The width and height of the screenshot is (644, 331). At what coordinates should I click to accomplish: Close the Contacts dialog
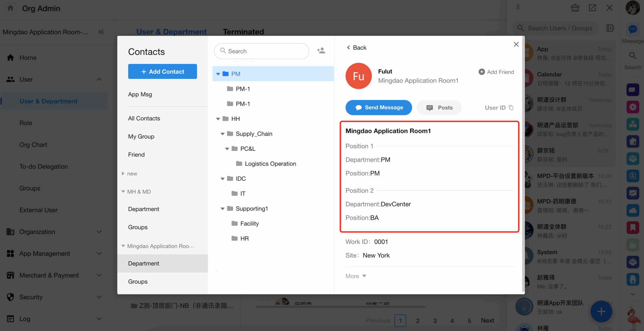coord(516,44)
